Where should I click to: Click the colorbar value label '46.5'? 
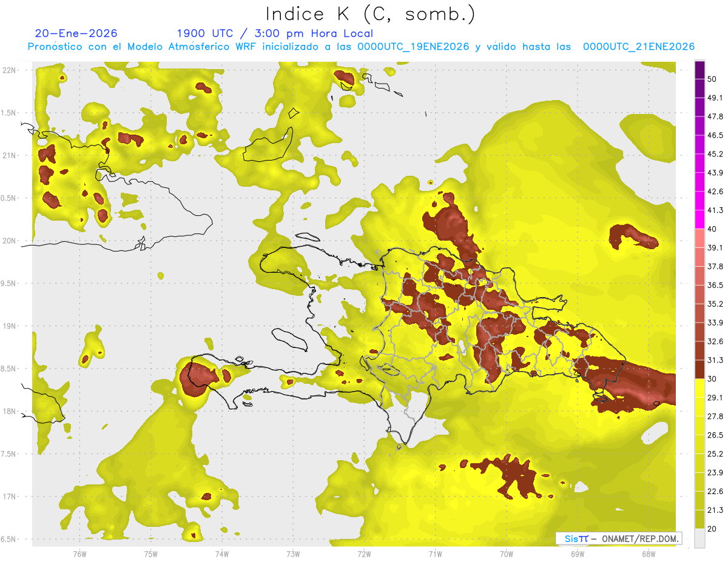[715, 135]
